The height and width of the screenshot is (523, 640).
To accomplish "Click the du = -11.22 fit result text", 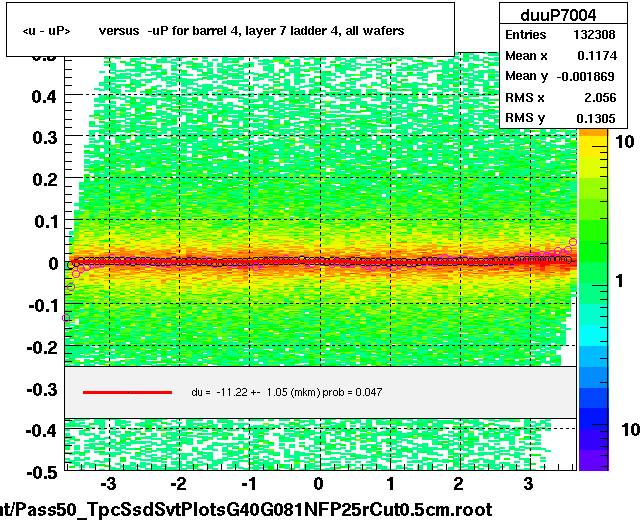I will point(287,392).
